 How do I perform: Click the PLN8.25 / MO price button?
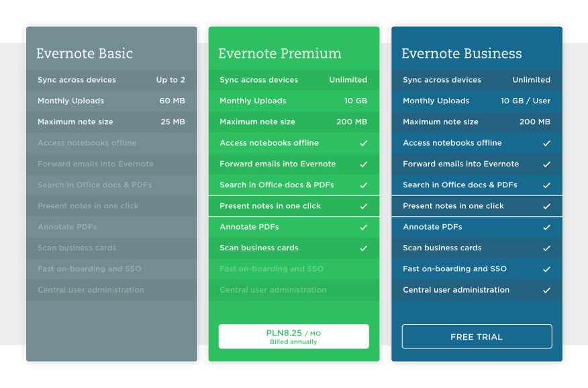(293, 336)
